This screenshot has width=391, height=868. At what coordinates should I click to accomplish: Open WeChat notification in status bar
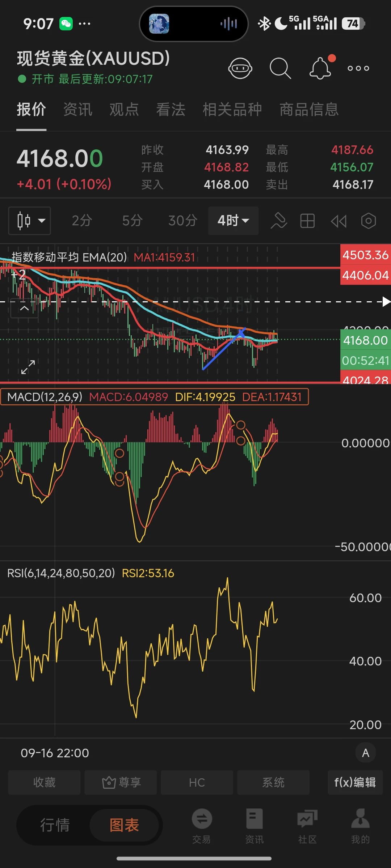pos(66,24)
